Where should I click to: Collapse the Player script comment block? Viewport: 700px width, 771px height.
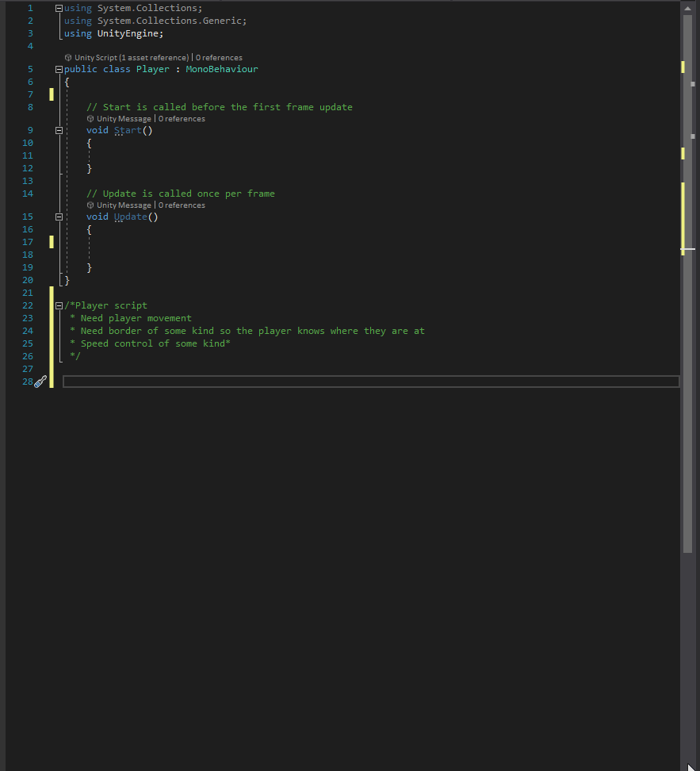coord(59,305)
